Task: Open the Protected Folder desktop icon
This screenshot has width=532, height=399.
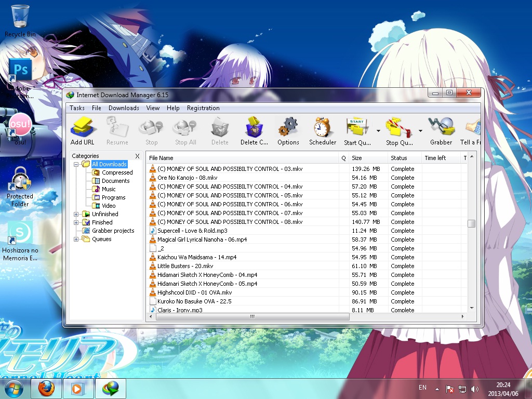Action: (20, 187)
